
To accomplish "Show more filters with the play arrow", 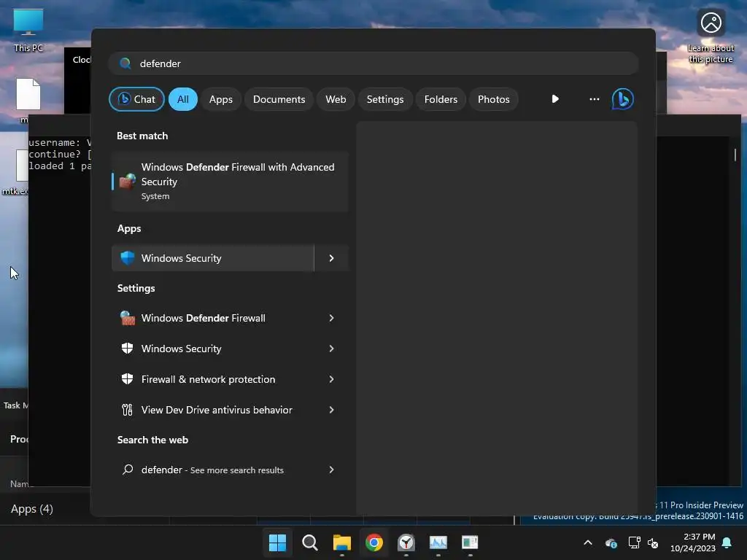I will point(555,99).
